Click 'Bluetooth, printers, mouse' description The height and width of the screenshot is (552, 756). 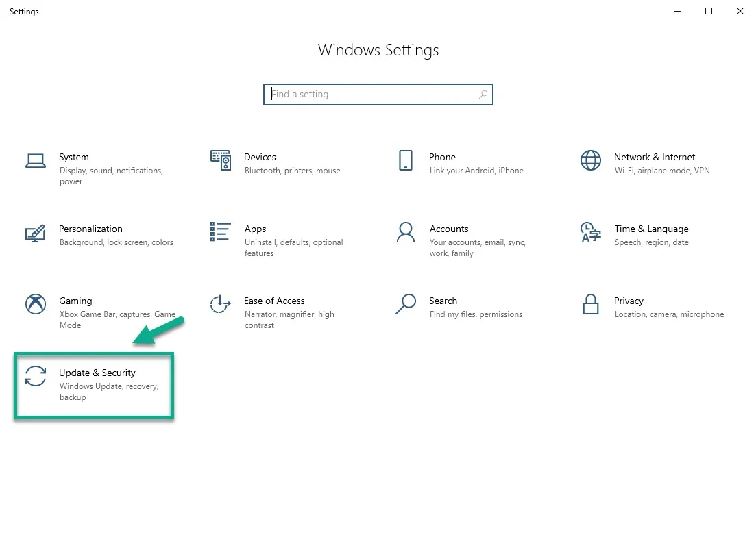tap(292, 171)
